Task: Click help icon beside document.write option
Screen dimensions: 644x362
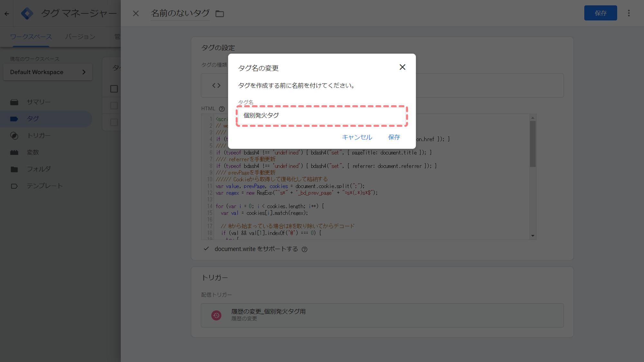Action: [x=304, y=249]
